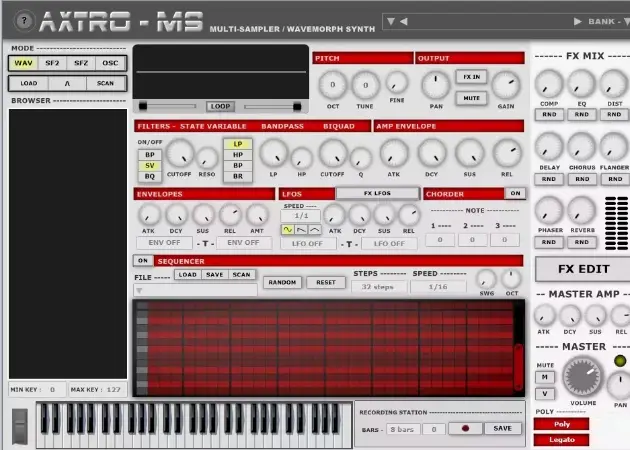Switch mode to OSC
The image size is (630, 450).
click(x=110, y=63)
